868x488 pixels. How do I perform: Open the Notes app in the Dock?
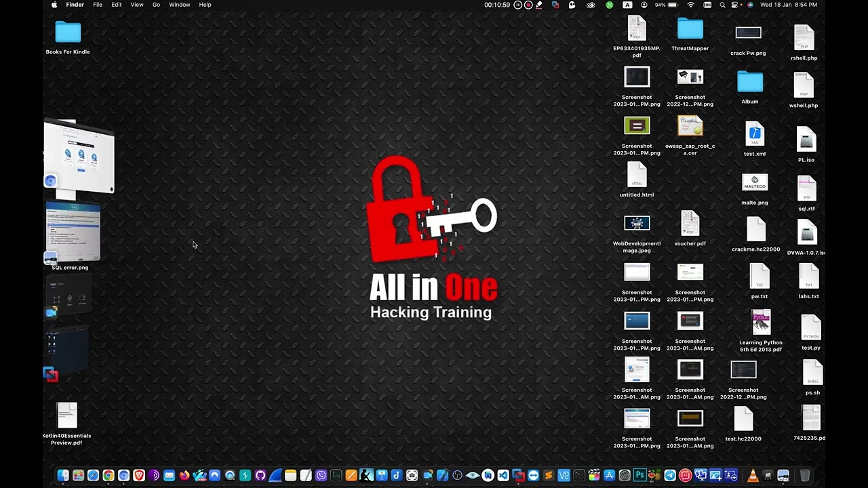[x=290, y=476]
